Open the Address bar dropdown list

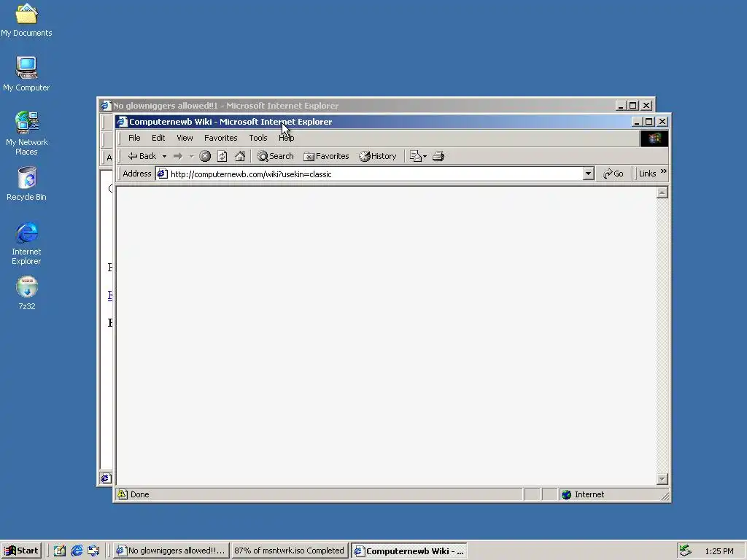click(589, 174)
